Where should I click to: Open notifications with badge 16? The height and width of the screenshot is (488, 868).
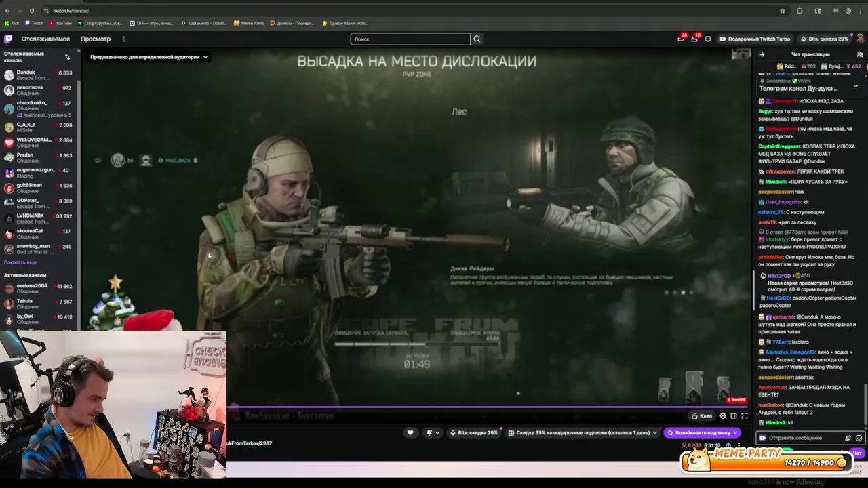coord(694,39)
